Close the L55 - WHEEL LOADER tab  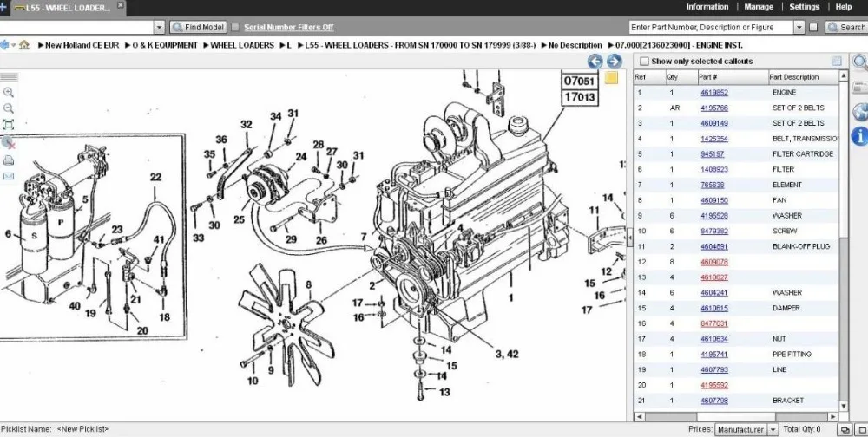coord(120,5)
